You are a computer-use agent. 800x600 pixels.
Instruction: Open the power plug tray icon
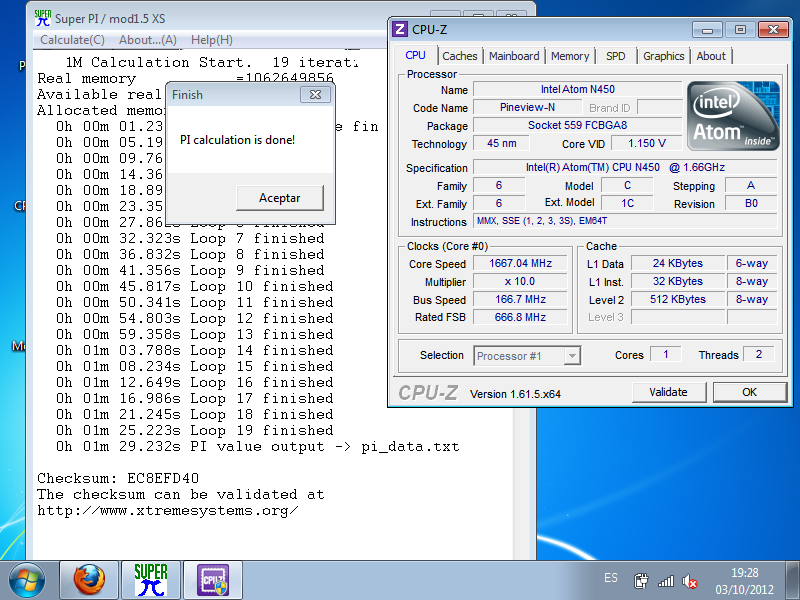tap(641, 581)
